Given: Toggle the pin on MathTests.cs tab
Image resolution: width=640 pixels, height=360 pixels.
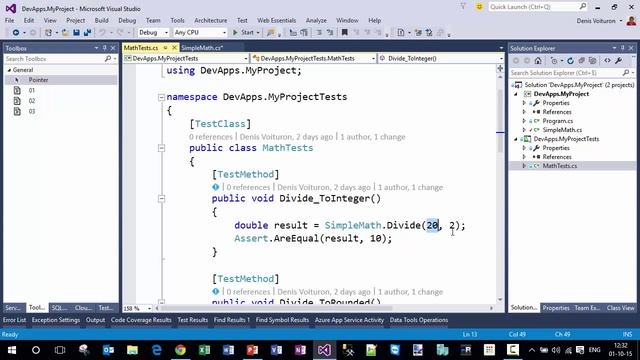Looking at the screenshot, I should click(165, 48).
